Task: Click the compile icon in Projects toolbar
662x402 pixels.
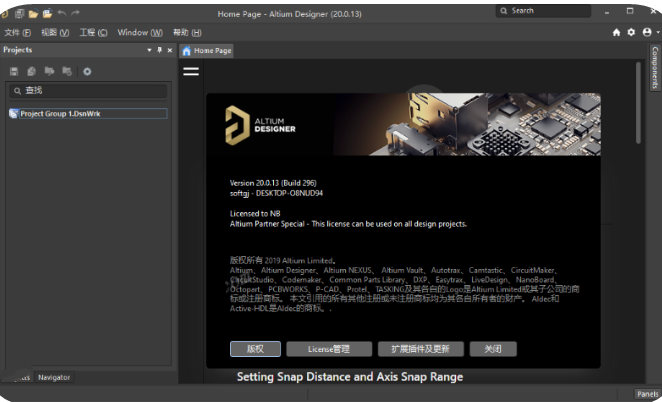Action: tap(31, 71)
